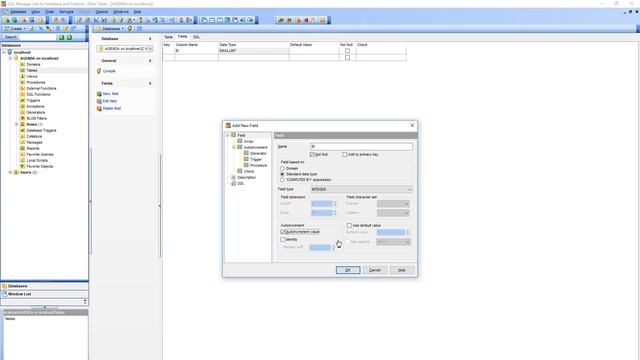Viewport: 640px width, 360px height.
Task: Click the first icon on the main toolbar
Action: (7, 20)
